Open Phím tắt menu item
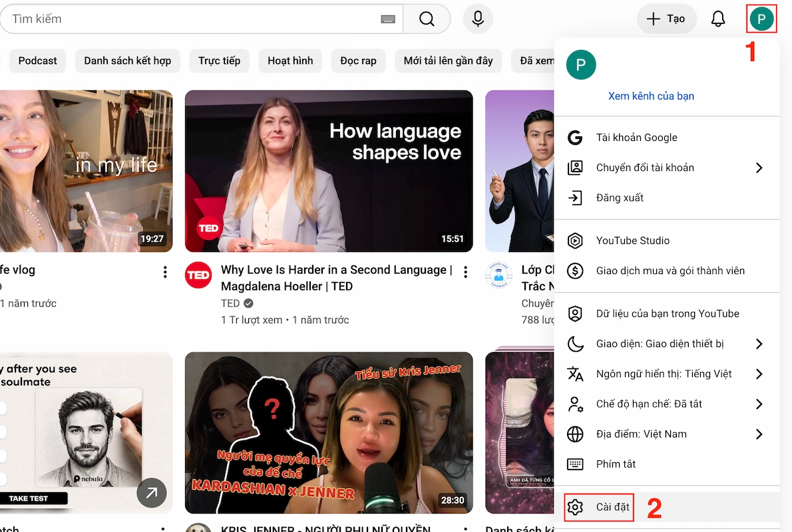Screen dimensions: 792x532 pos(667,464)
